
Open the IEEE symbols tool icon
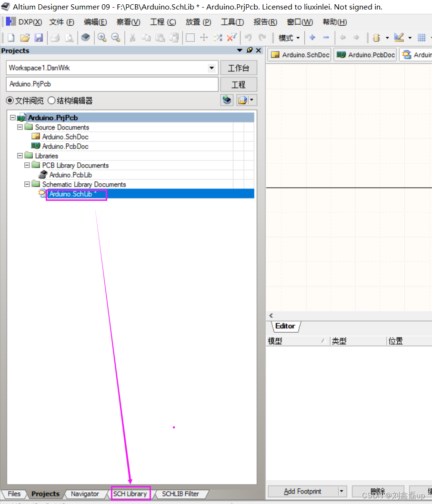tap(376, 38)
